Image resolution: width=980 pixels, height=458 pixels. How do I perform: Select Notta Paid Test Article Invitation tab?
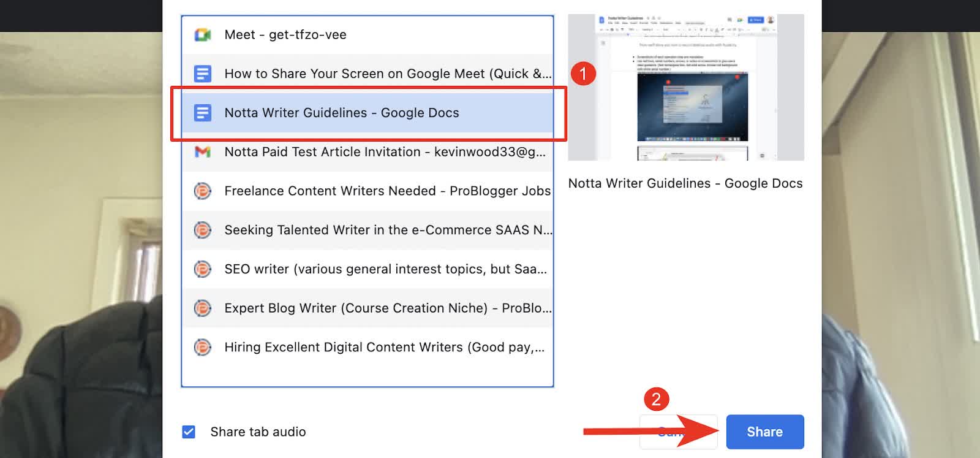[367, 151]
